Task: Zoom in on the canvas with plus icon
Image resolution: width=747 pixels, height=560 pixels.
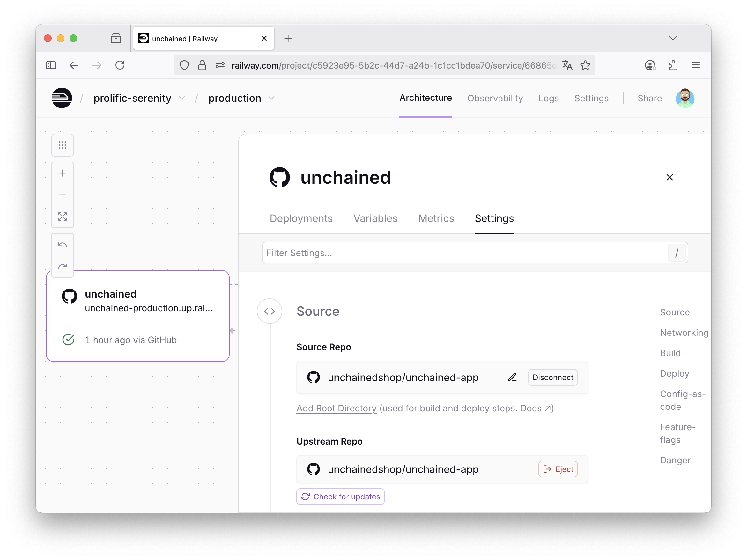Action: click(63, 173)
